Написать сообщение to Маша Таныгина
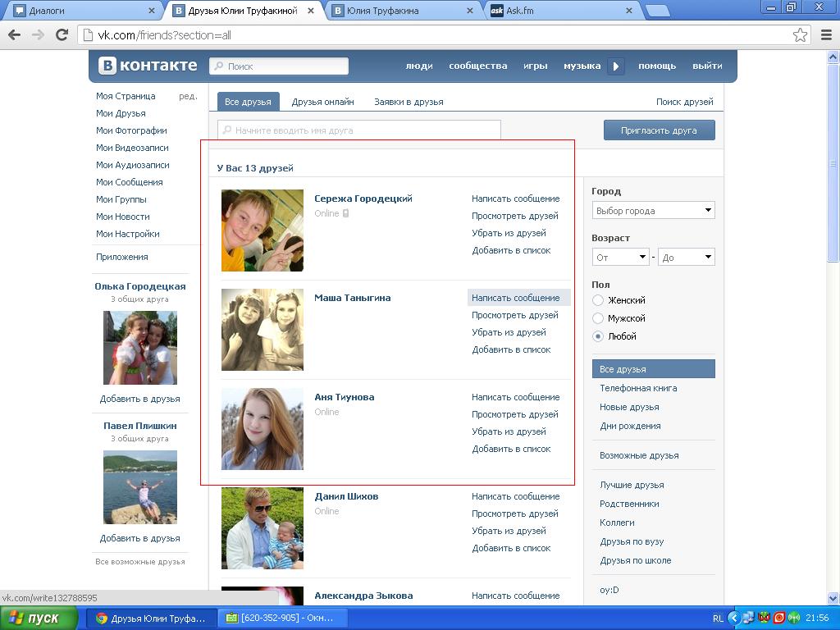 [515, 298]
